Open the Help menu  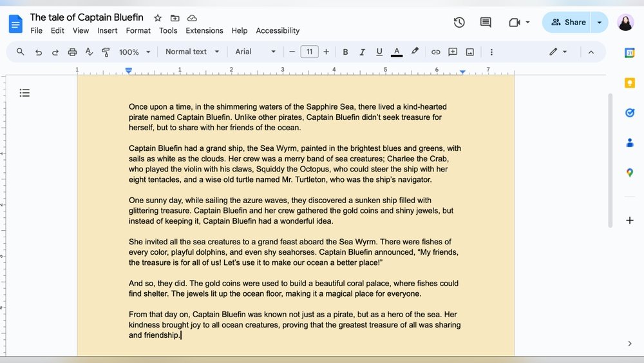tap(240, 30)
